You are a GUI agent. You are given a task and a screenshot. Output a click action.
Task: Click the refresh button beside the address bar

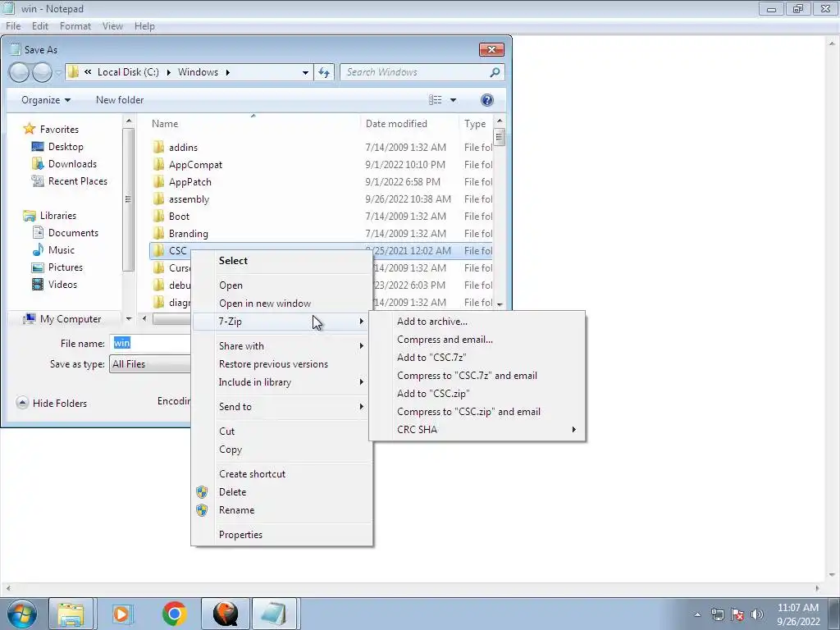[324, 72]
